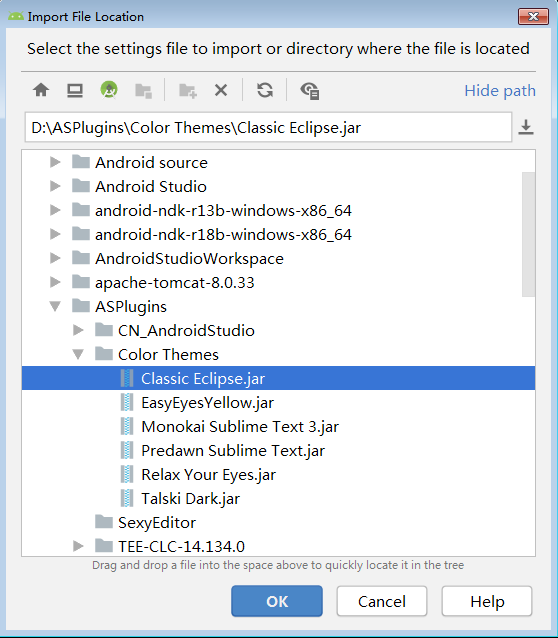Expand the CN_AndroidStudio folder

pos(78,330)
